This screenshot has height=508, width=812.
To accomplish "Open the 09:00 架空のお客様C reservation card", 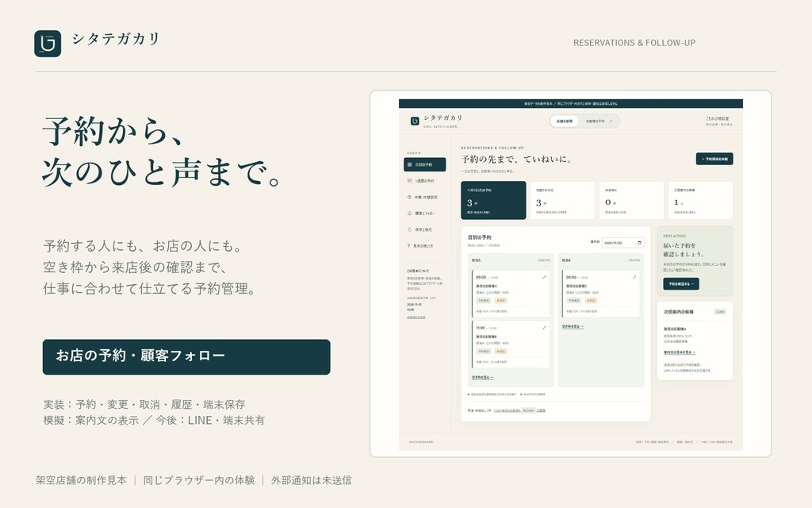I will [x=601, y=294].
